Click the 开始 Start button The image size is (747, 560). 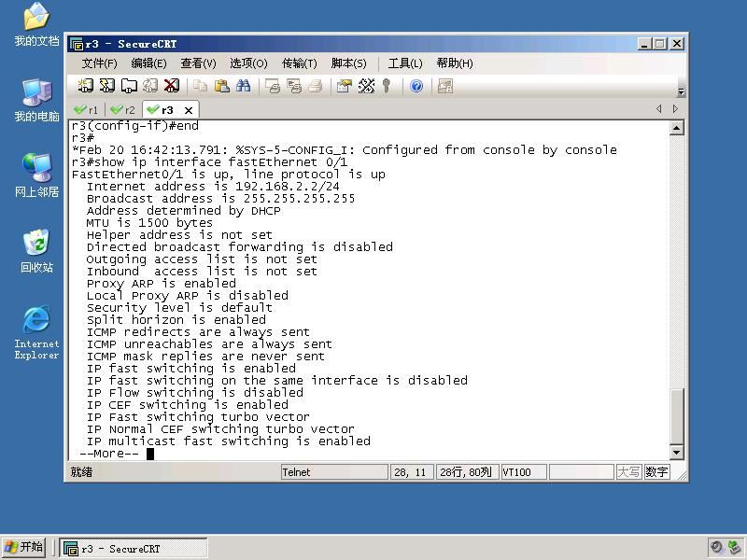23,548
